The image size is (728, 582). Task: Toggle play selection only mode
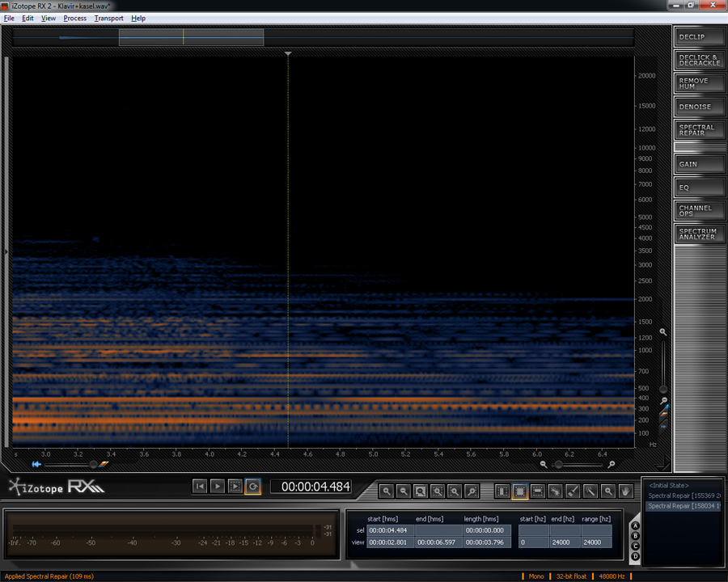tap(235, 486)
